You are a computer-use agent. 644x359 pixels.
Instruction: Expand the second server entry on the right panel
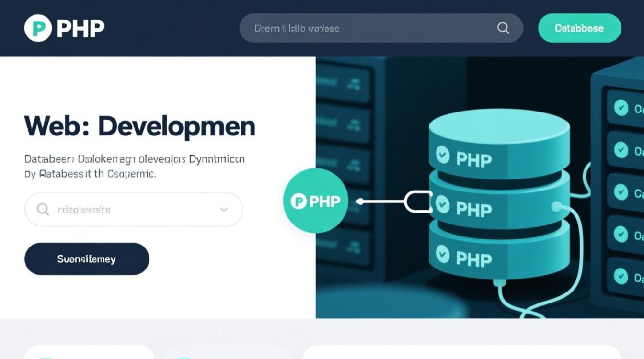point(621,150)
